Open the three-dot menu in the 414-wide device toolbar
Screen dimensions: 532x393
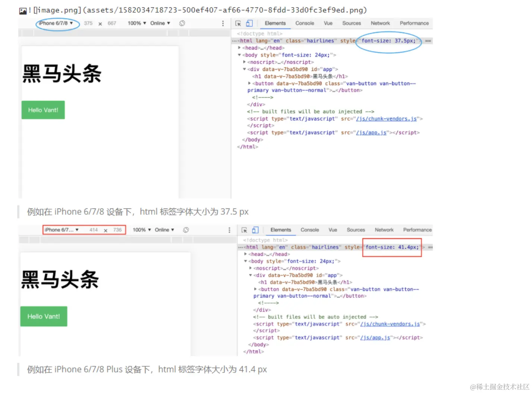(x=229, y=230)
